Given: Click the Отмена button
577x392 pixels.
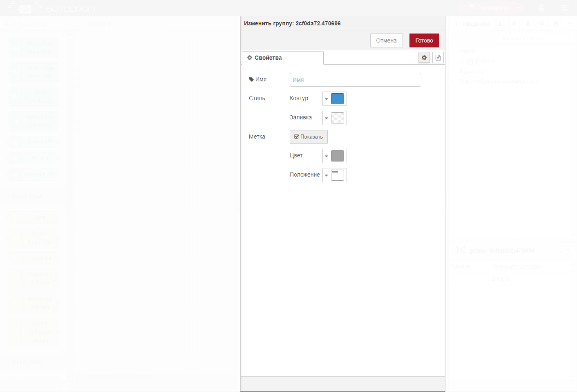Looking at the screenshot, I should pyautogui.click(x=386, y=40).
